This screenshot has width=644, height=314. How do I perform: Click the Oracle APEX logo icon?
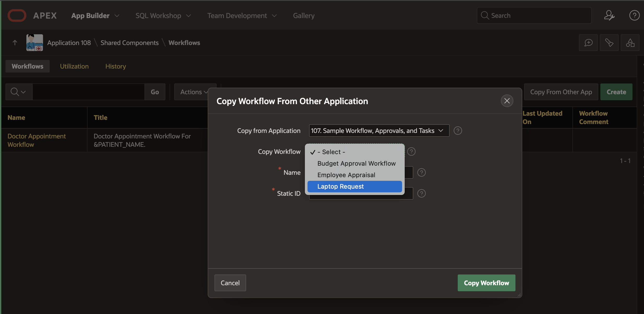click(17, 15)
